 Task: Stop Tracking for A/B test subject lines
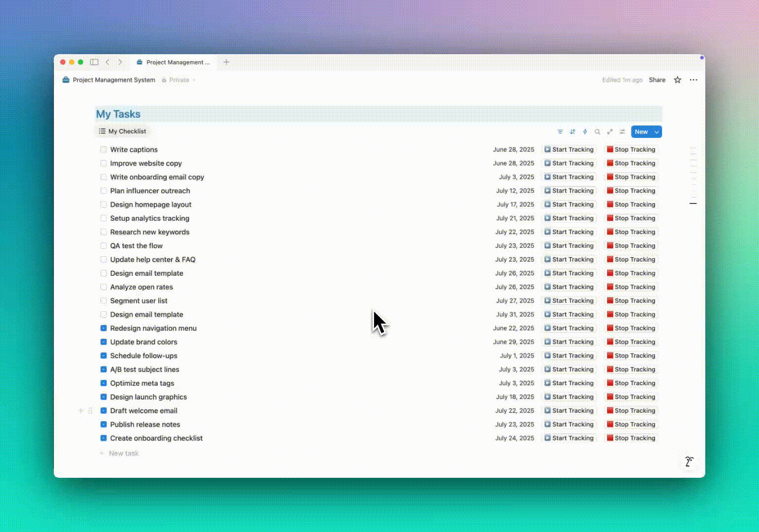coord(631,369)
